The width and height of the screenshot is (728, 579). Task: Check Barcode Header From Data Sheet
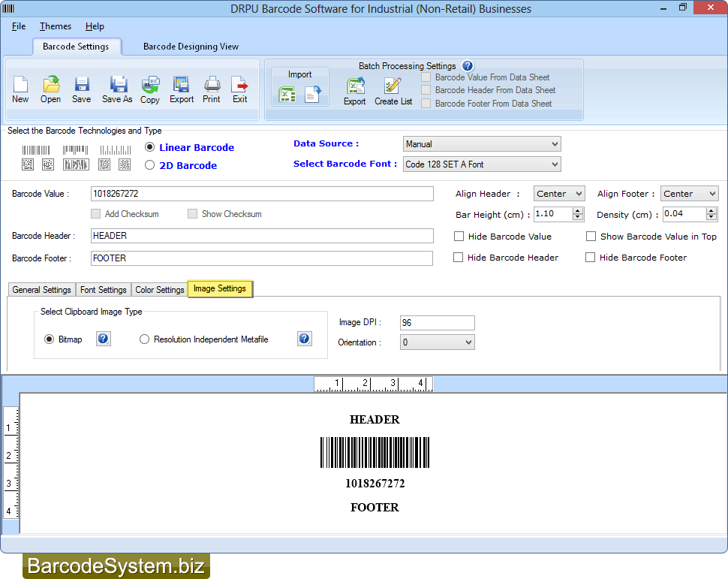426,90
